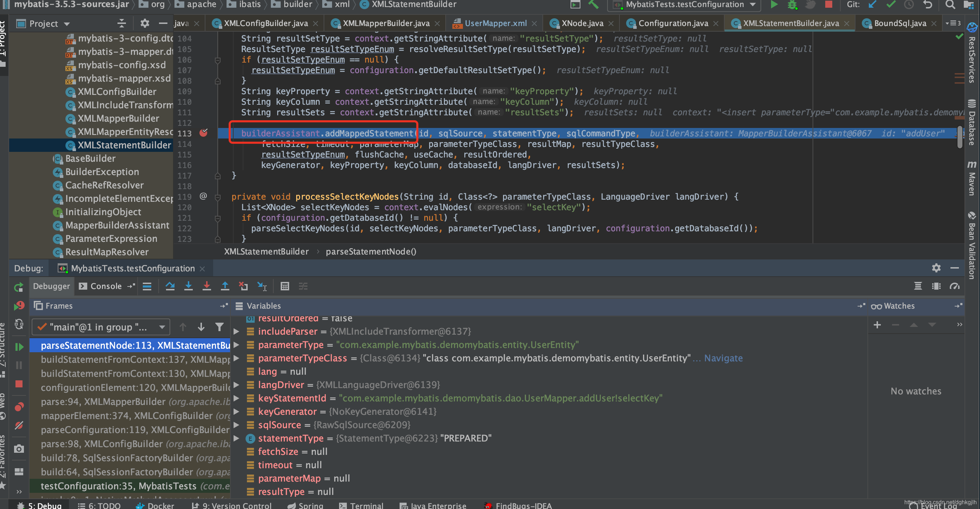Toggle the Mute Breakpoints icon
This screenshot has width=980, height=509.
(19, 425)
